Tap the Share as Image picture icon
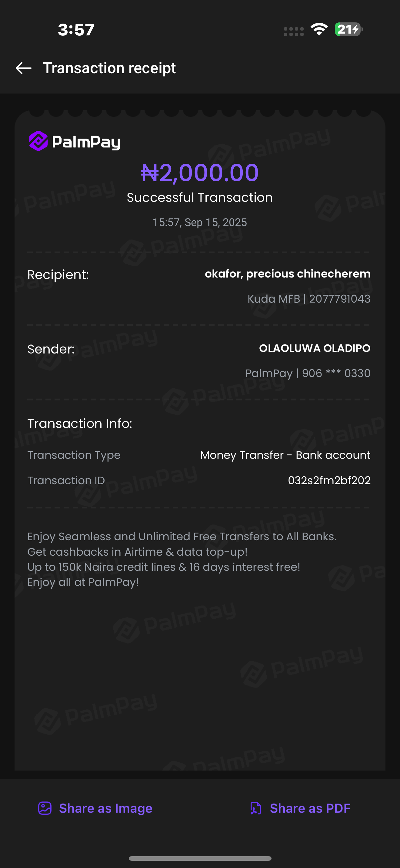 pyautogui.click(x=45, y=808)
